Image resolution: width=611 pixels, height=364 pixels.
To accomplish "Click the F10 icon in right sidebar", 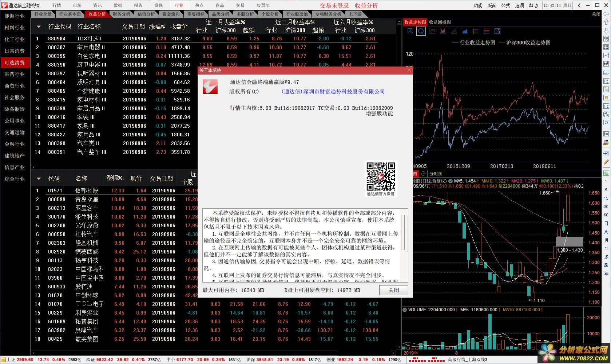I will 606,81.
